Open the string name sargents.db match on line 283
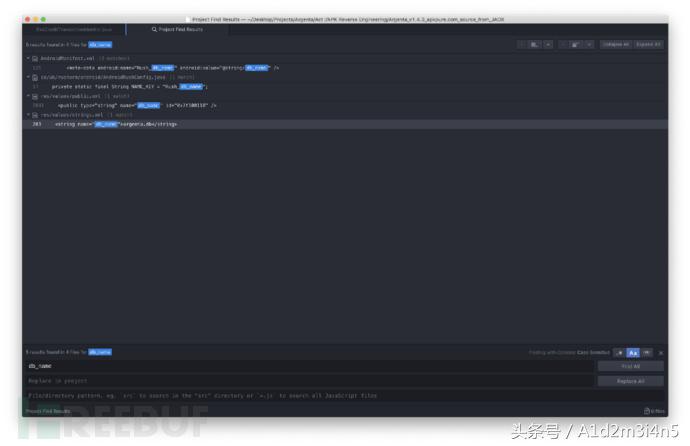 pyautogui.click(x=345, y=124)
